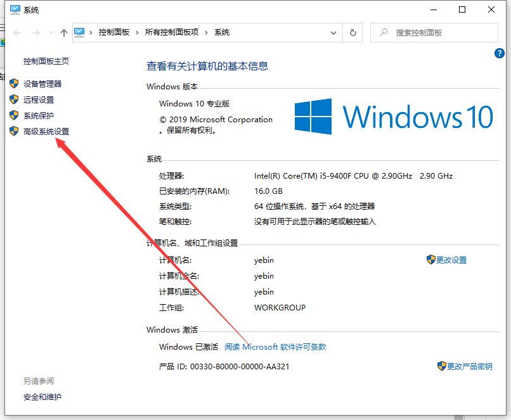Screen dimensions: 511x420
Task: Click the shield icon beside 系统保护
Action: coord(15,115)
